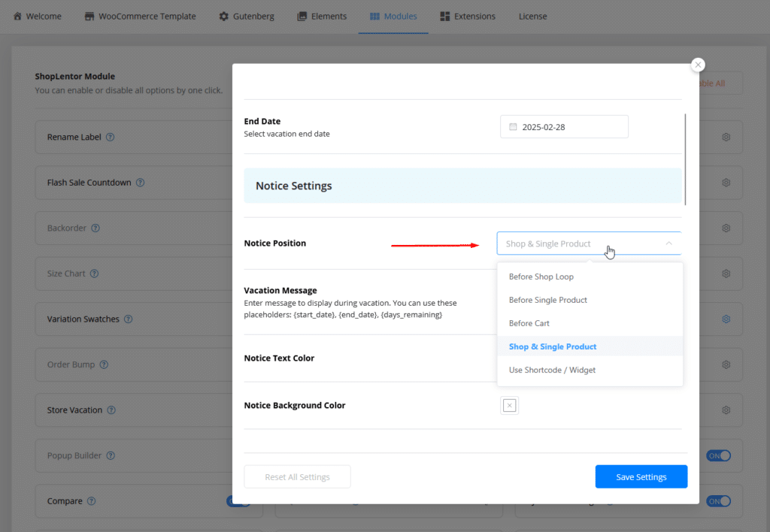This screenshot has height=532, width=770.
Task: Click Reset All Settings button
Action: point(297,477)
